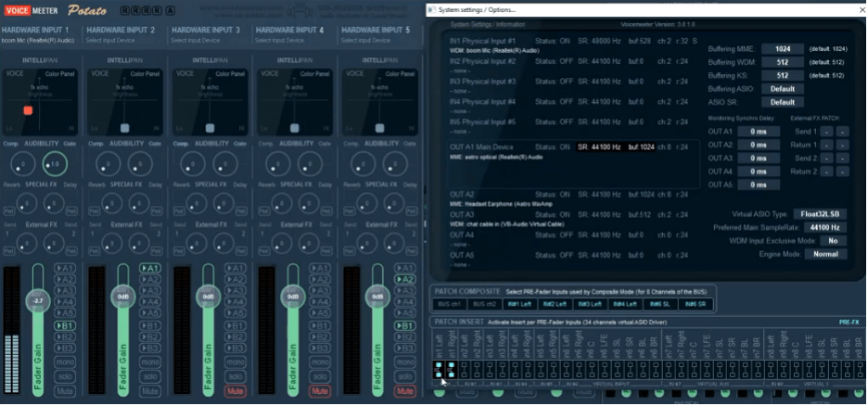Click the Buffering ASIO Default button
The height and width of the screenshot is (406, 868).
click(782, 88)
